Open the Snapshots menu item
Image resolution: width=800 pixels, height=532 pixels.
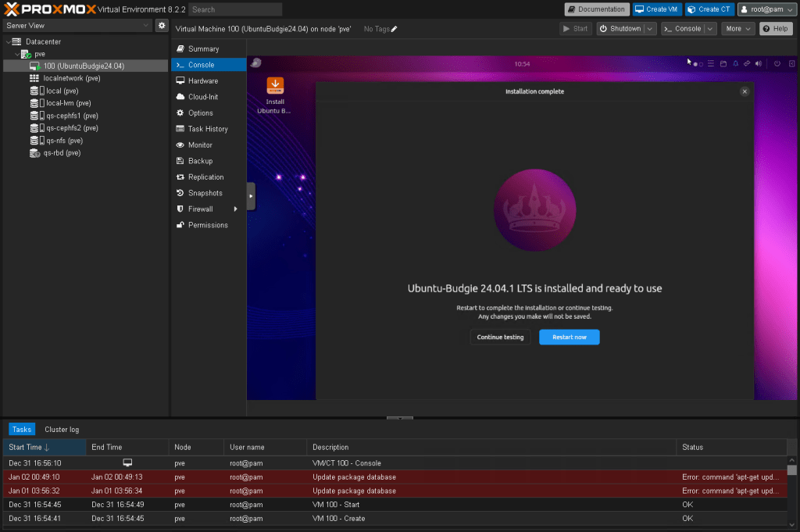(x=205, y=193)
